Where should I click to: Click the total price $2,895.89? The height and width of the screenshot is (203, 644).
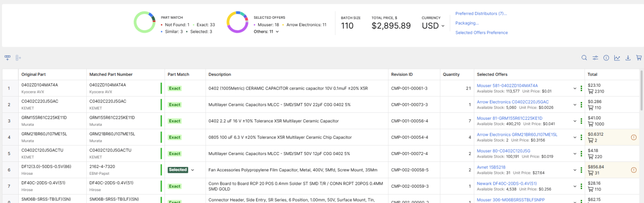(391, 26)
